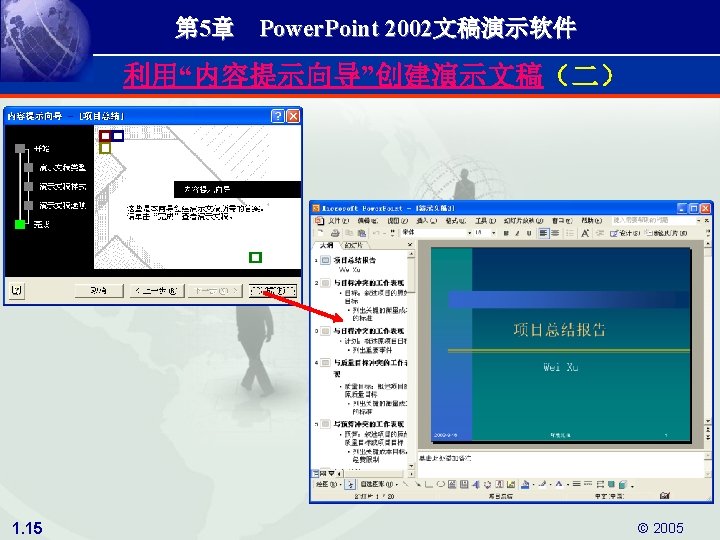Click the Print icon in toolbar

[335, 233]
